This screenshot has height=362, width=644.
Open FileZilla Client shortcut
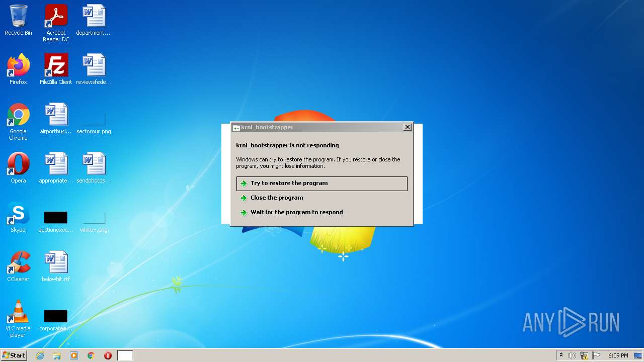56,69
